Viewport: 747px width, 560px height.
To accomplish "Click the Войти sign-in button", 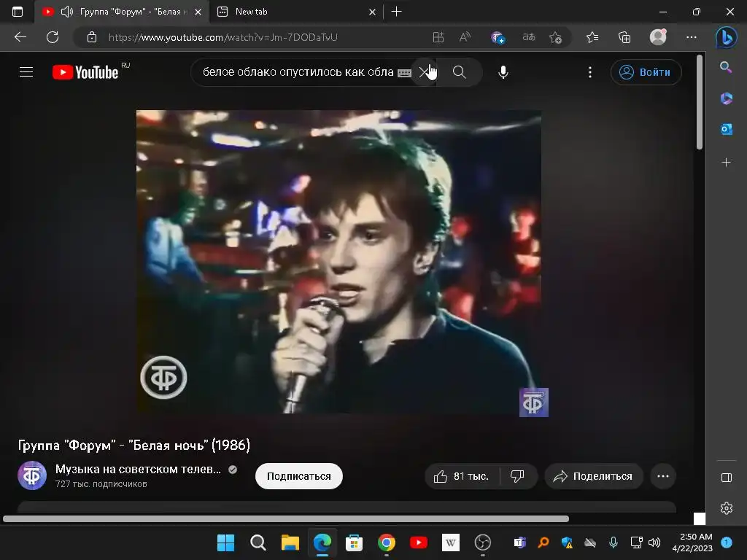I will [646, 72].
